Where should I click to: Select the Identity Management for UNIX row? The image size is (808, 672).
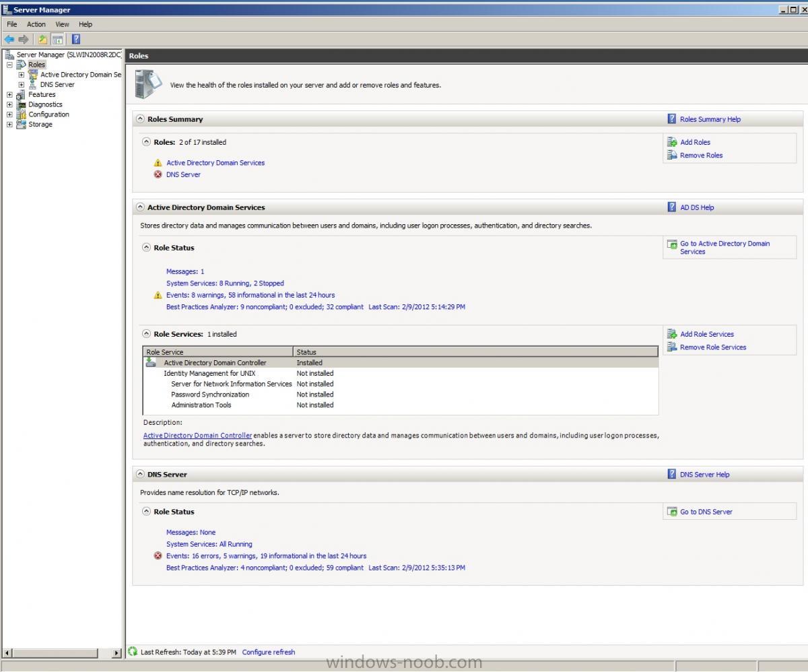401,373
